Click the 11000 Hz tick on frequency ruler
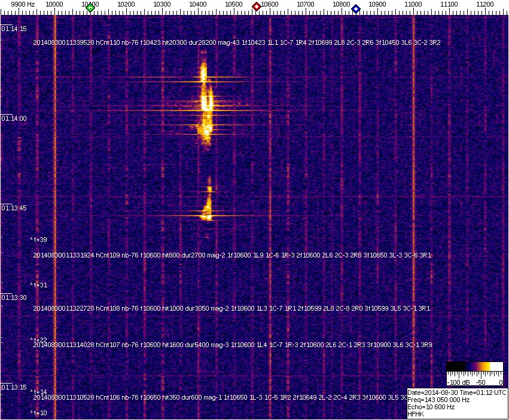 click(x=413, y=5)
